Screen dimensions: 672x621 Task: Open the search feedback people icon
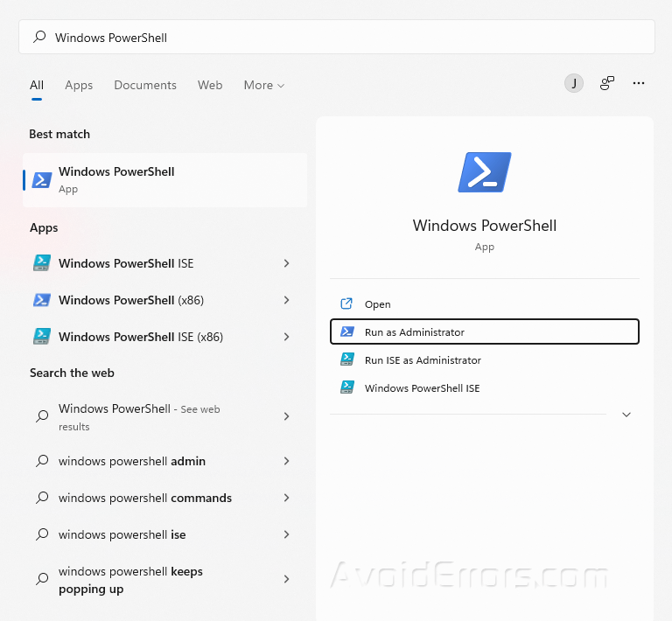[x=607, y=83]
